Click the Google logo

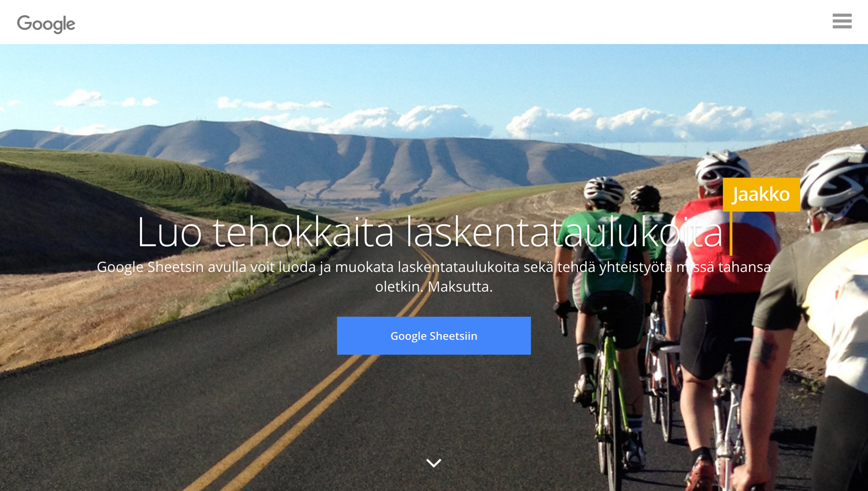tap(46, 24)
